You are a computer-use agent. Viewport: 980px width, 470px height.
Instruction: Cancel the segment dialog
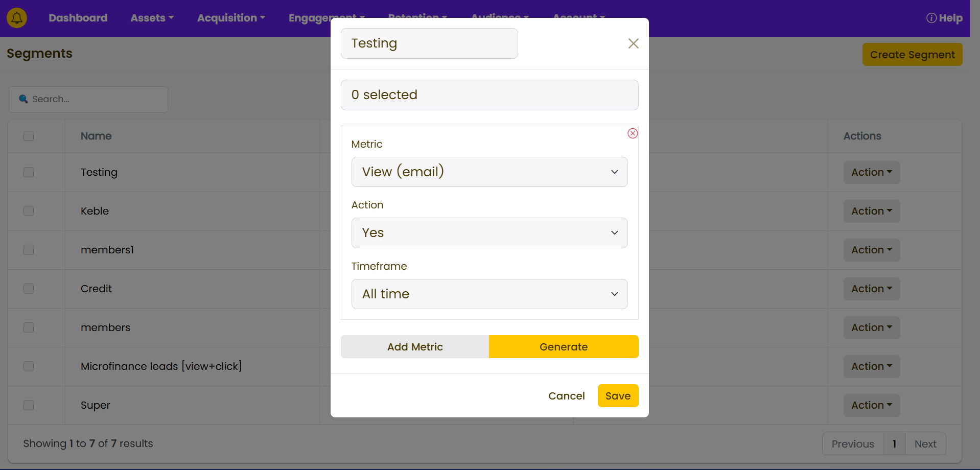(x=566, y=396)
